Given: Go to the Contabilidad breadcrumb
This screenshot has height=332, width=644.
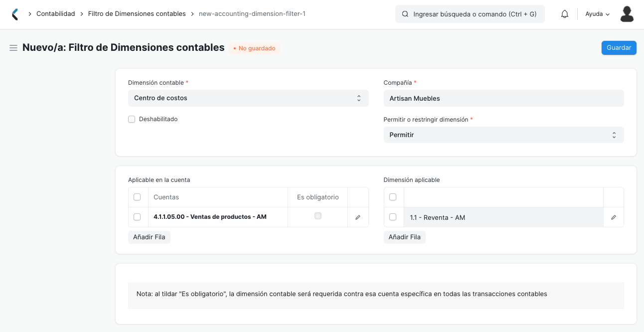Looking at the screenshot, I should point(55,14).
